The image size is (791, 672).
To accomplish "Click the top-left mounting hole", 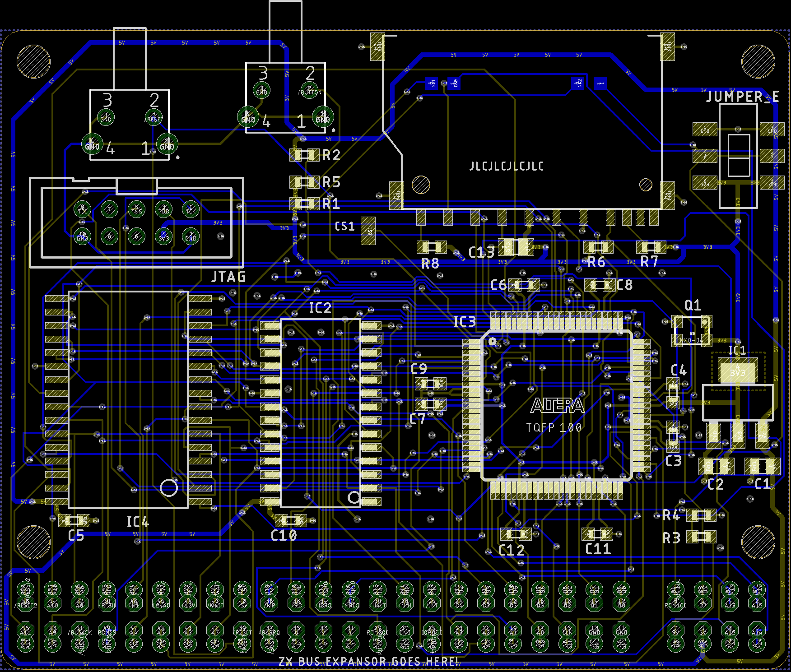I will (x=33, y=62).
